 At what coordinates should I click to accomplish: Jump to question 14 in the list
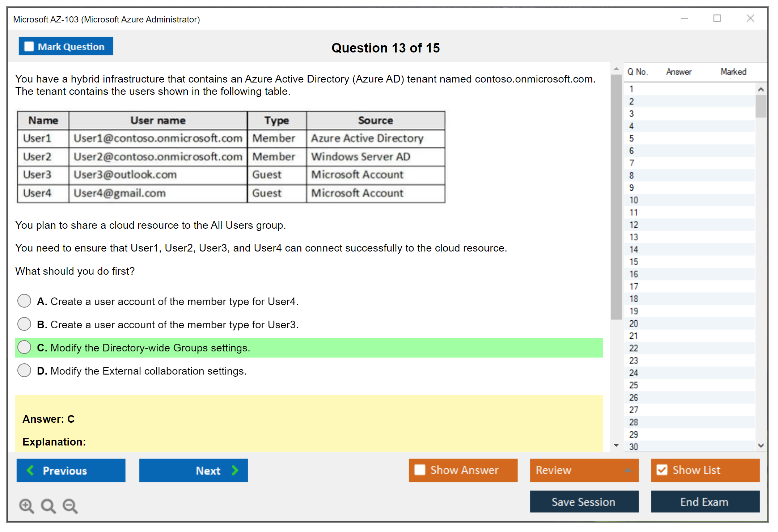pyautogui.click(x=634, y=249)
